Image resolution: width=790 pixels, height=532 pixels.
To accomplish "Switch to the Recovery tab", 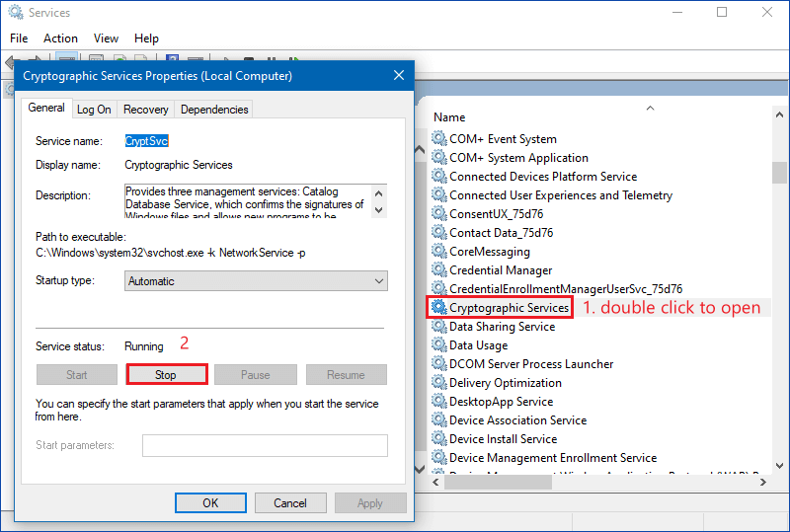I will click(145, 110).
